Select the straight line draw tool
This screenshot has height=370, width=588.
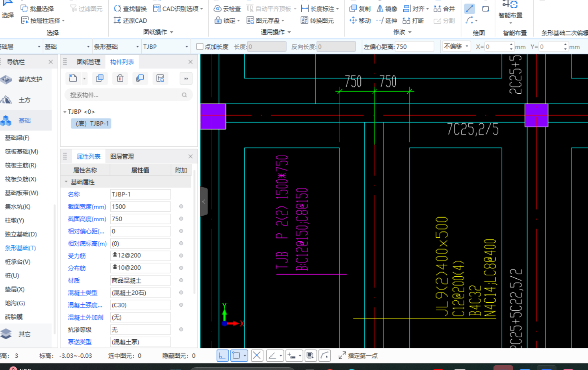click(469, 9)
